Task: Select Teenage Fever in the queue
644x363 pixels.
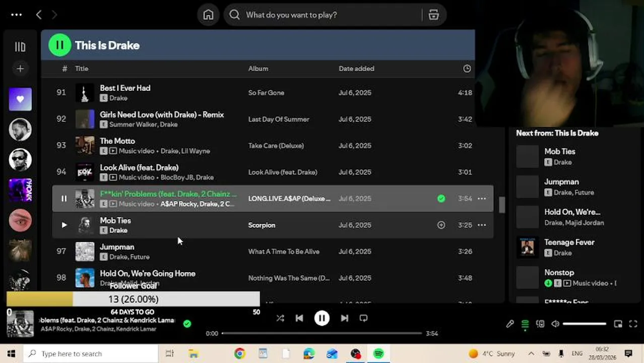Action: pos(569,242)
